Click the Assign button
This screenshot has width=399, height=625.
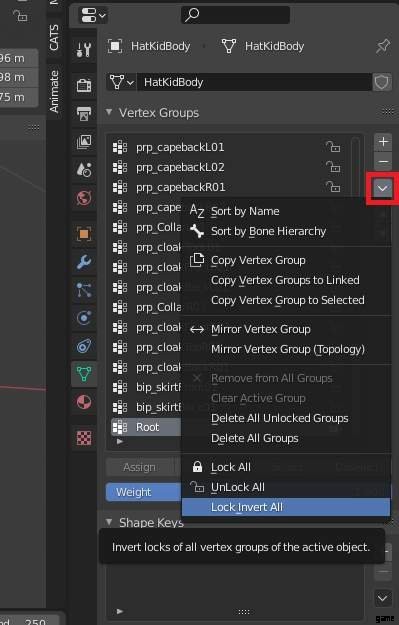pyautogui.click(x=139, y=467)
